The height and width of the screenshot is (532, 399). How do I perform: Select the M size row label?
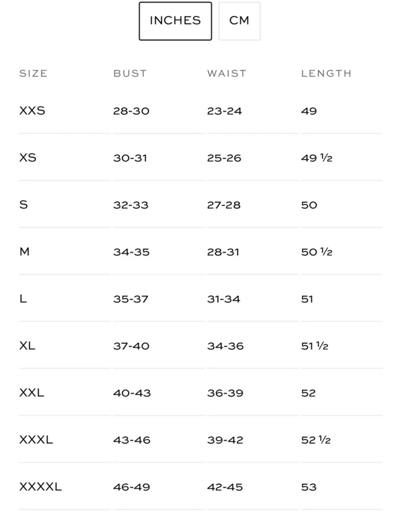pyautogui.click(x=24, y=252)
